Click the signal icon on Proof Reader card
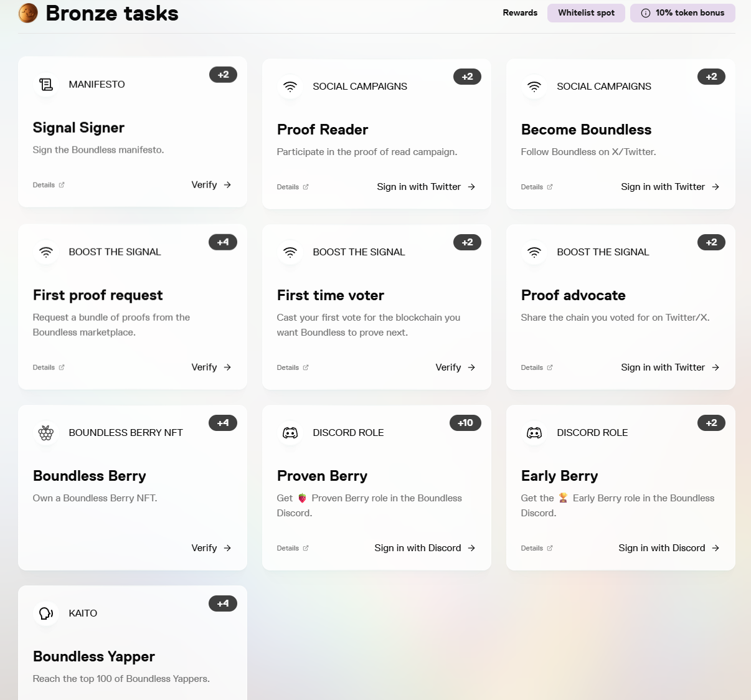 point(290,87)
